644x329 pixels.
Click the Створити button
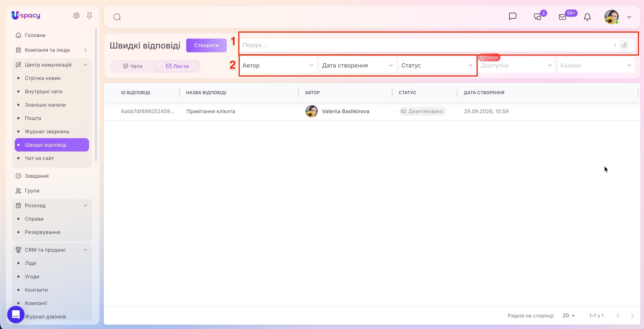pyautogui.click(x=206, y=45)
